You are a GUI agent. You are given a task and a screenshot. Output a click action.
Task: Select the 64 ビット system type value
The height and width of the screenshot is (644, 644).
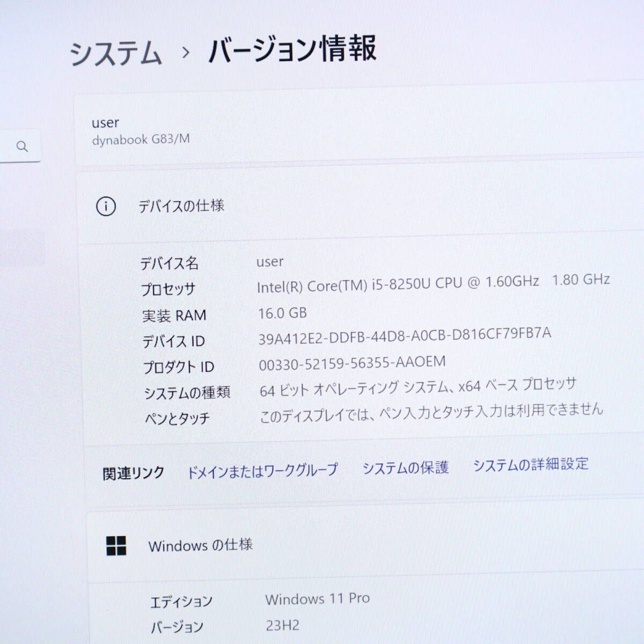click(x=418, y=387)
